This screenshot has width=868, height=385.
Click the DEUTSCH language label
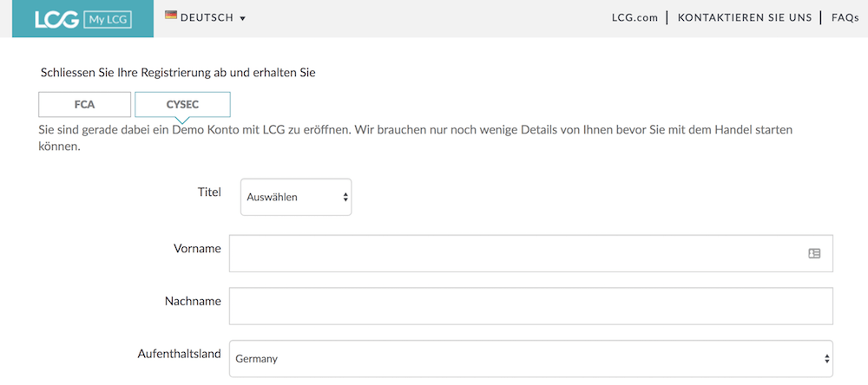(207, 17)
